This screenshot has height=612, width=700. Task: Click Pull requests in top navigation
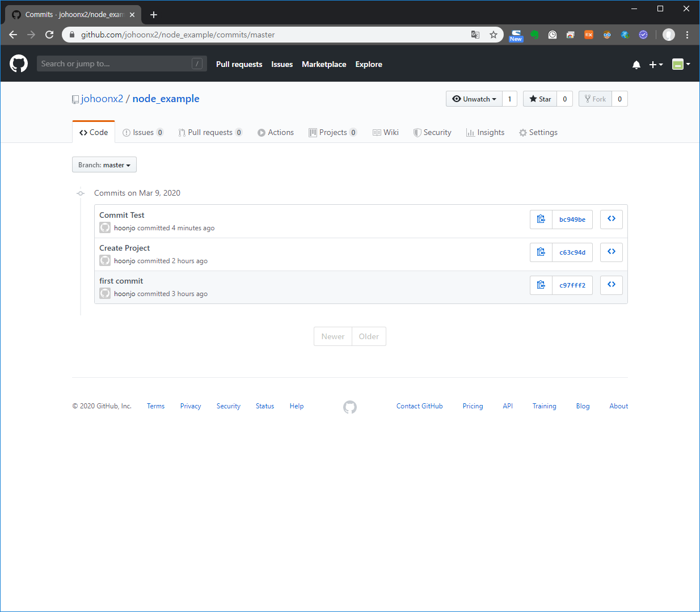point(239,64)
